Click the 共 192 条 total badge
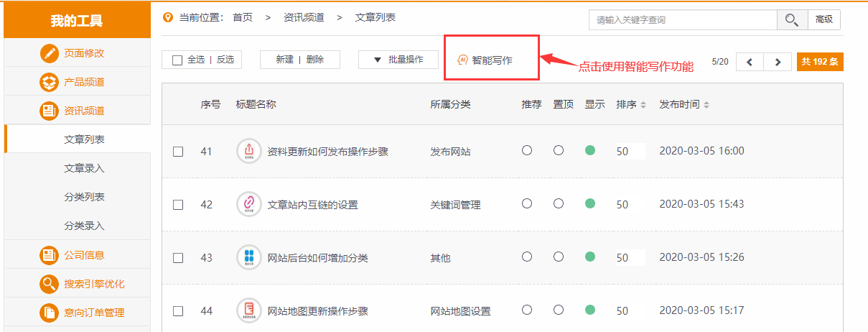This screenshot has height=332, width=868. click(820, 62)
